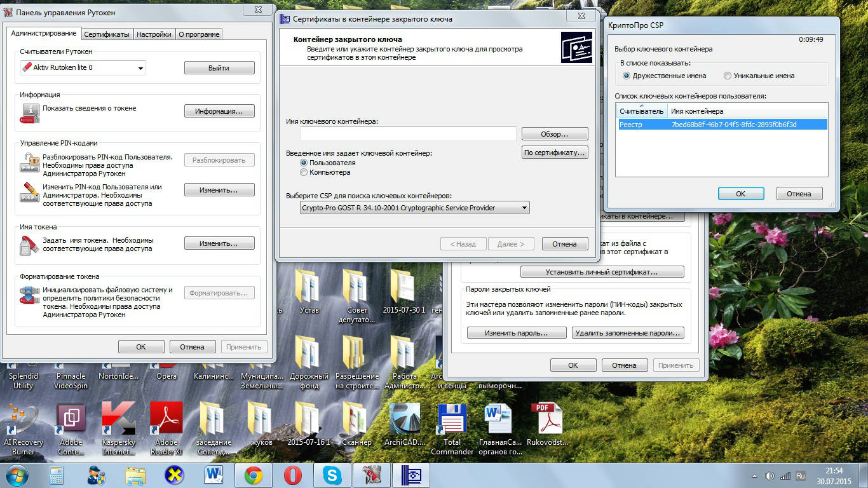The height and width of the screenshot is (488, 868).
Task: Open the О программе tab
Action: click(x=199, y=34)
